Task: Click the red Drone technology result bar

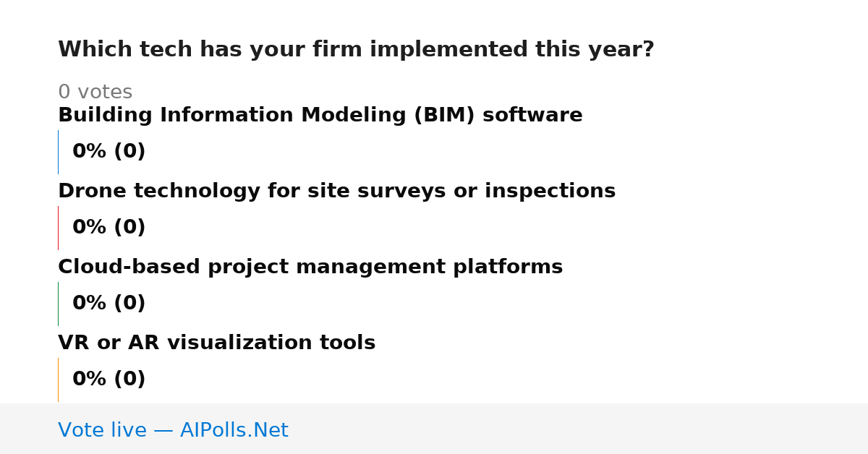Action: click(58, 228)
